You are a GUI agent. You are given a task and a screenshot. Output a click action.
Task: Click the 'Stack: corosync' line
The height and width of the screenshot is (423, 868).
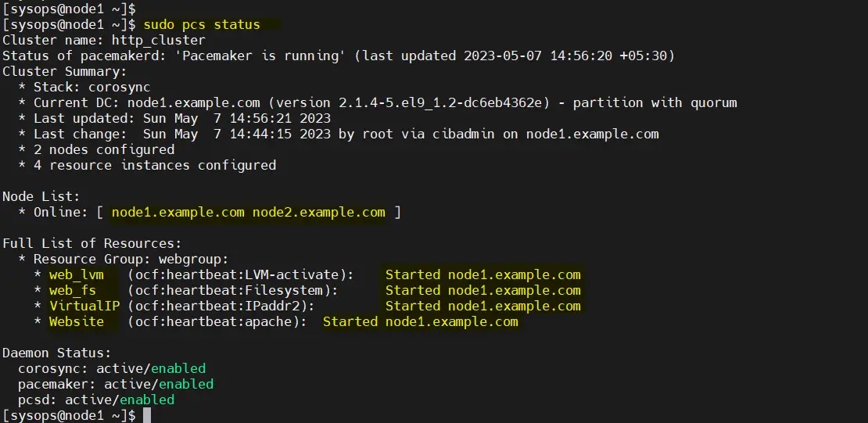pyautogui.click(x=91, y=87)
